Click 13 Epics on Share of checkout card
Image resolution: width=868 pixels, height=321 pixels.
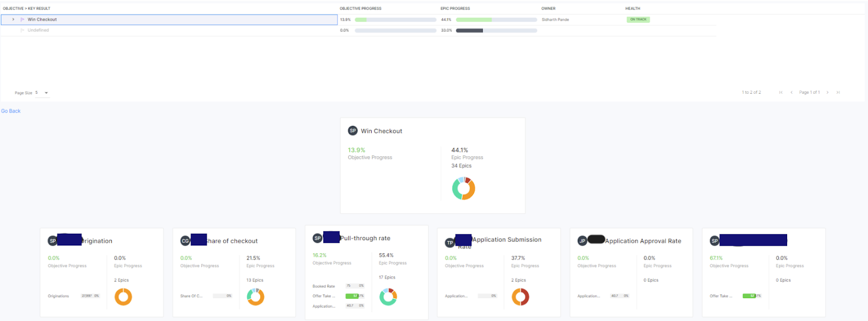pos(254,280)
